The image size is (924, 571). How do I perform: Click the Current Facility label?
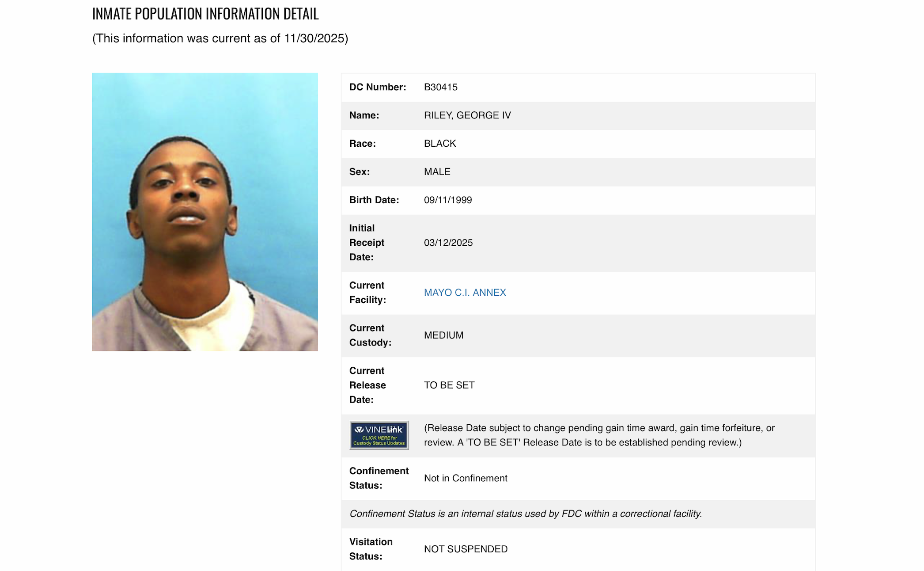coord(367,293)
